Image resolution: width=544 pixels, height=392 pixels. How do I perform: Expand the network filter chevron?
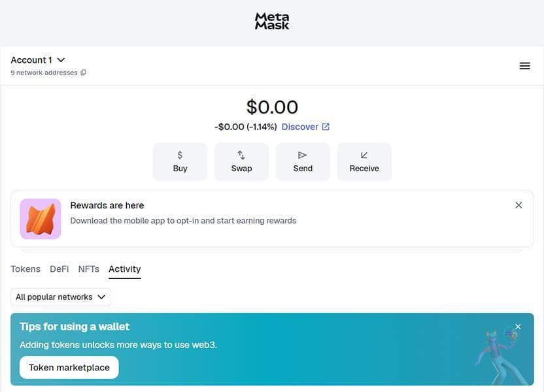(x=102, y=297)
